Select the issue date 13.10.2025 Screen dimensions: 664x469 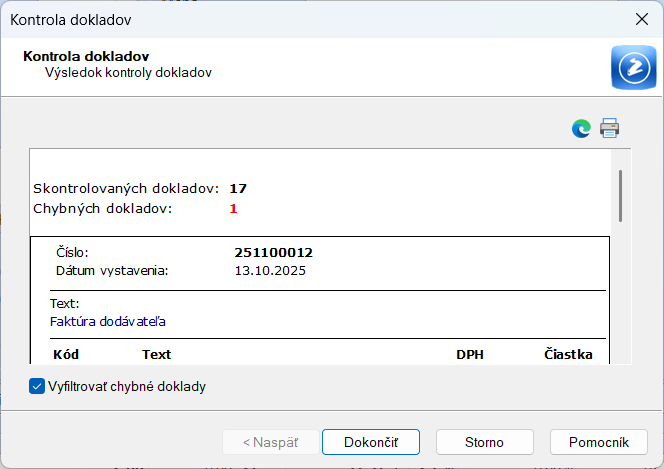(270, 270)
